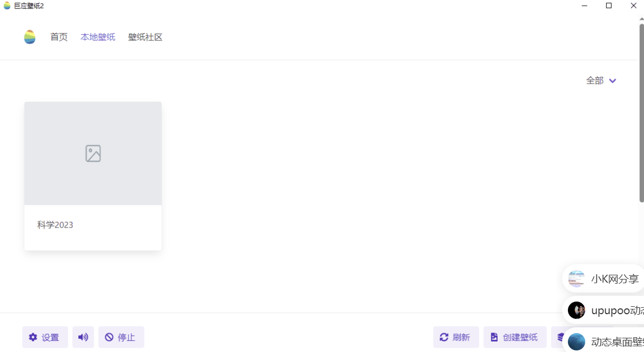Click the 刷新 refresh button
The height and width of the screenshot is (352, 644).
tap(456, 337)
